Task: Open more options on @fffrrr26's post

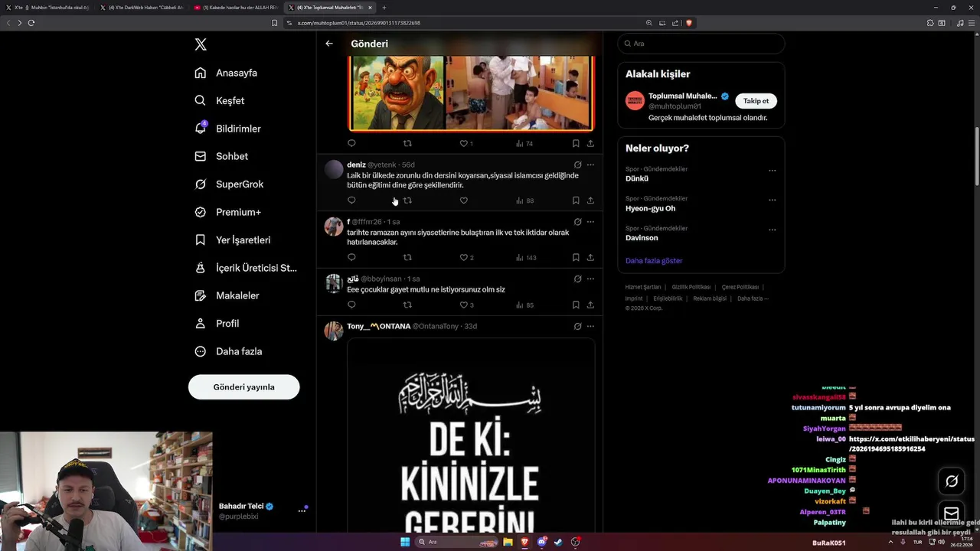Action: pos(590,222)
